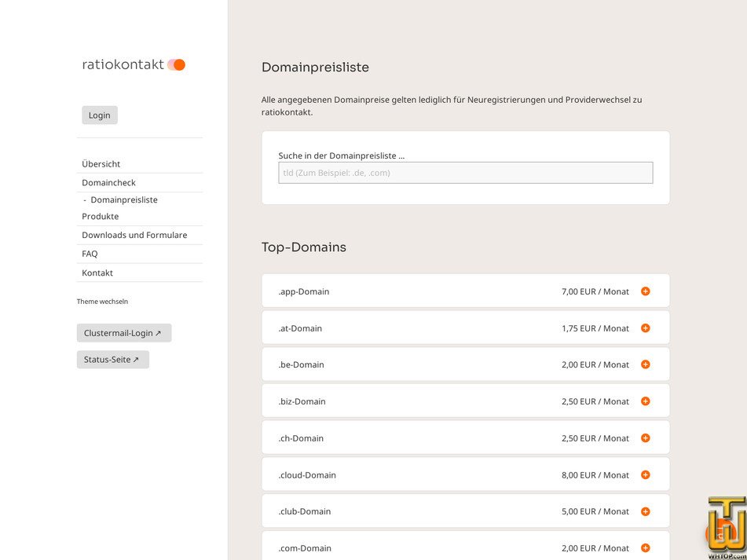This screenshot has height=560, width=747.
Task: Click the 8,00 EUR / Monat price
Action: [595, 474]
